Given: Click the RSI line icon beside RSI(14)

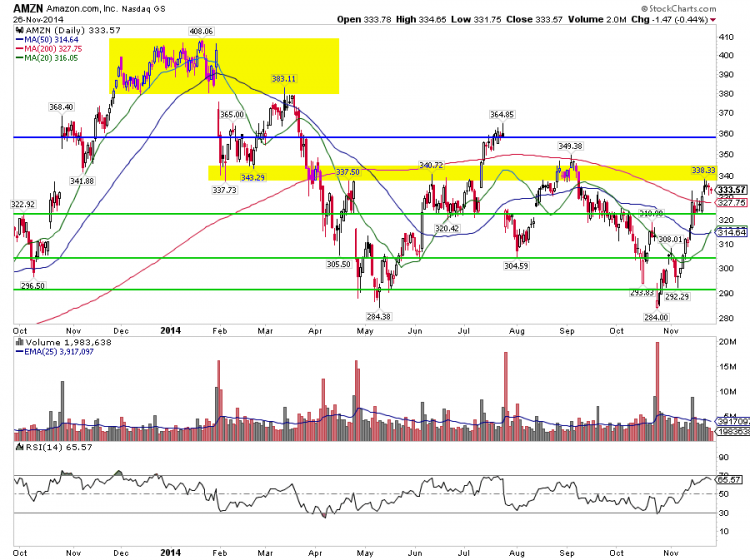Looking at the screenshot, I should click(20, 447).
